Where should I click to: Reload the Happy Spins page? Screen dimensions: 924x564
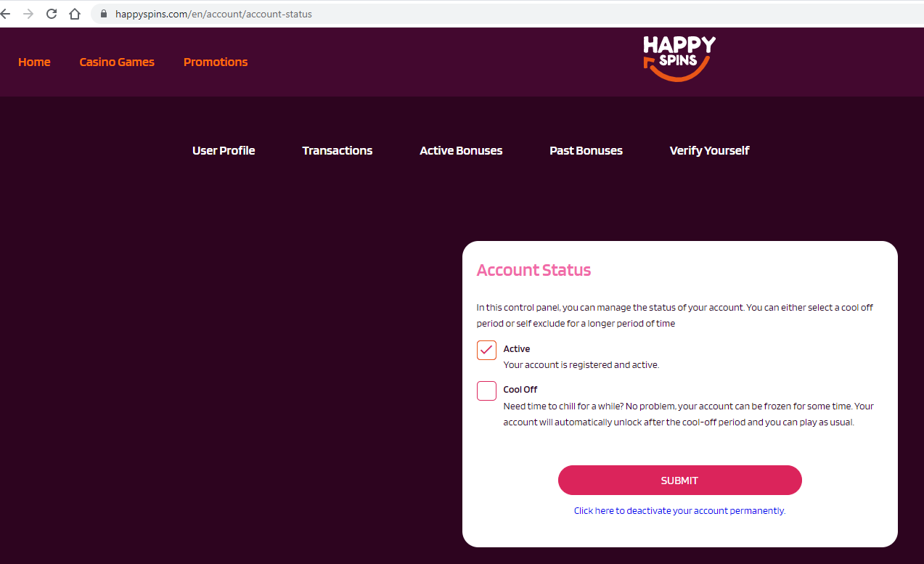point(52,14)
